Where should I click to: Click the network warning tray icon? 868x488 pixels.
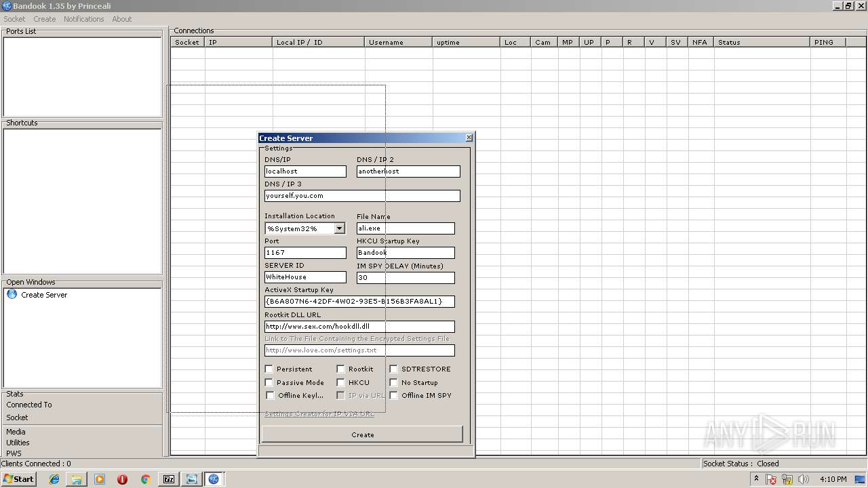(x=788, y=479)
